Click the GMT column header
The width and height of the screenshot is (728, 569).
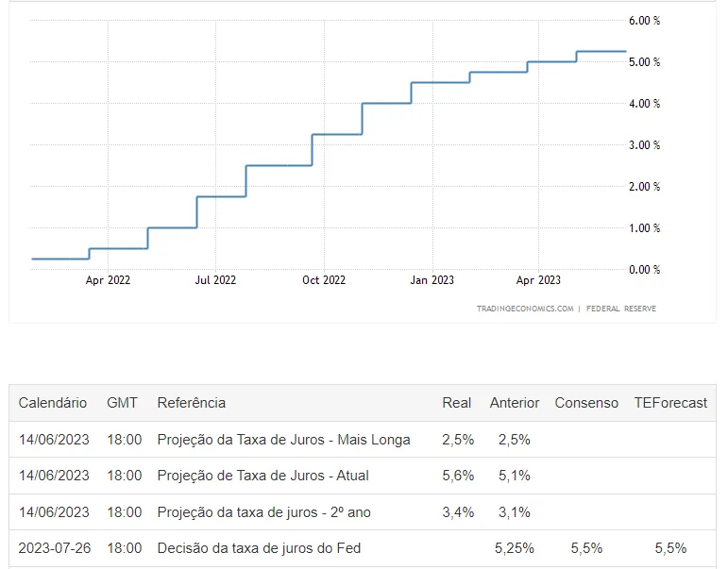(122, 402)
